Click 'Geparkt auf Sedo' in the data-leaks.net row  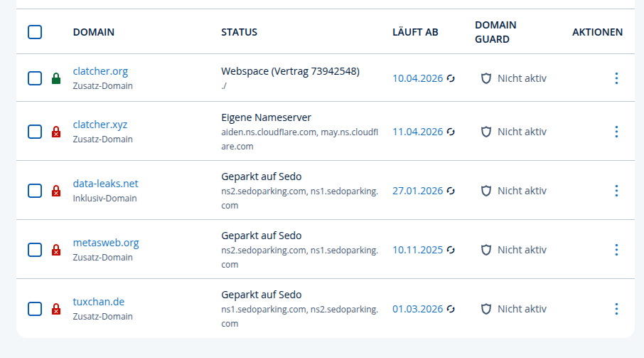(x=261, y=177)
